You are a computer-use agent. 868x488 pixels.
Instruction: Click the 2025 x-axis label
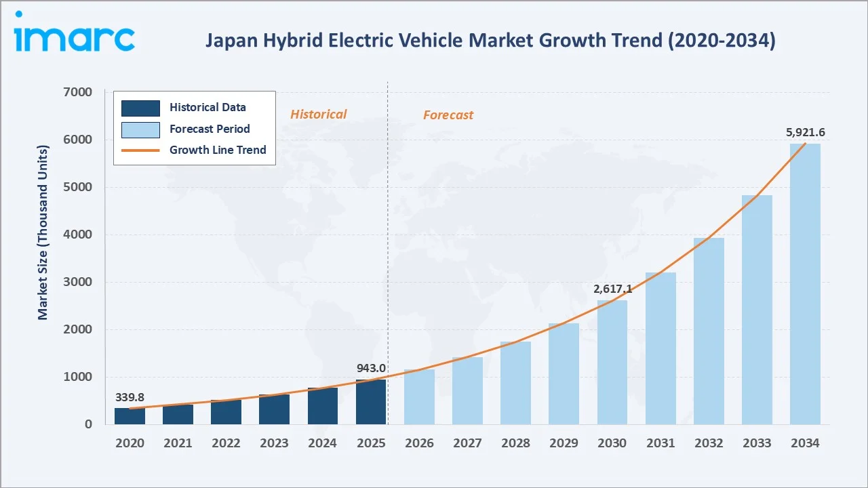point(371,443)
